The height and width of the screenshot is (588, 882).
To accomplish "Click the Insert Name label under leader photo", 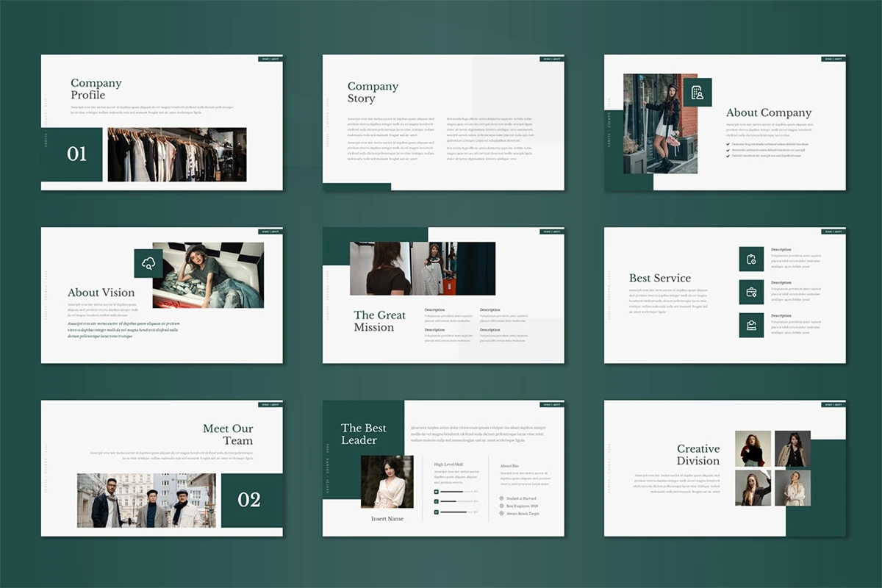I will click(x=387, y=519).
